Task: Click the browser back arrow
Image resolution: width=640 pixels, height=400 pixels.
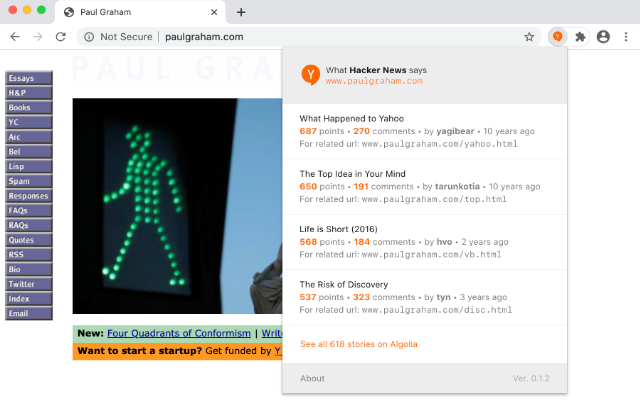Action: pos(15,37)
